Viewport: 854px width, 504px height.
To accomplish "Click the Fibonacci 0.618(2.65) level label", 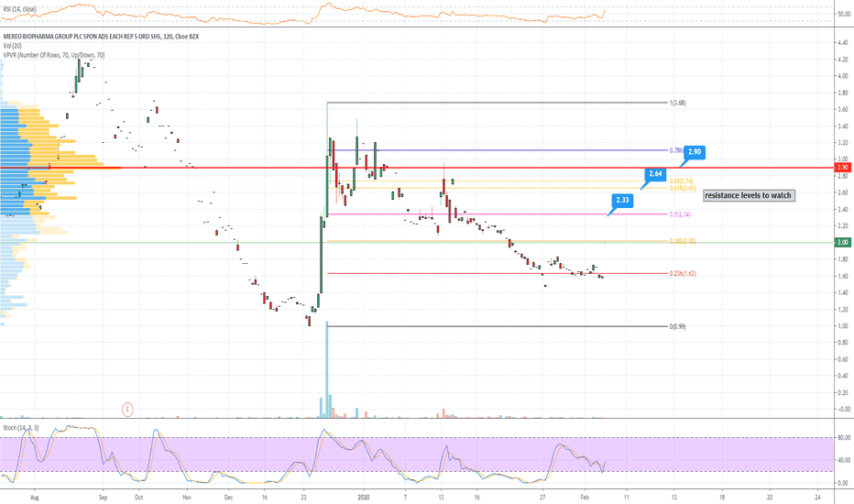I will click(x=683, y=188).
